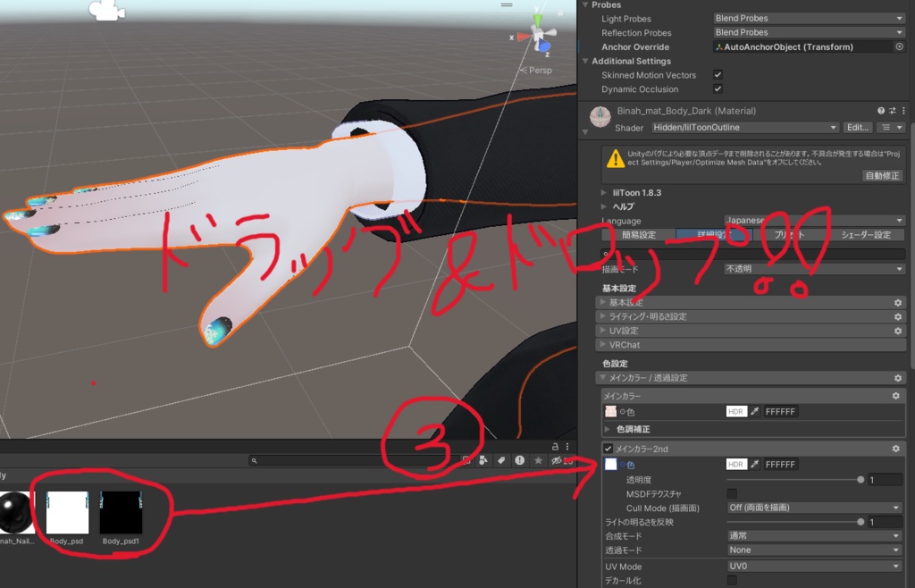Click the Binah_mat_Body_Dark material preview sphere
The image size is (915, 588).
click(600, 117)
